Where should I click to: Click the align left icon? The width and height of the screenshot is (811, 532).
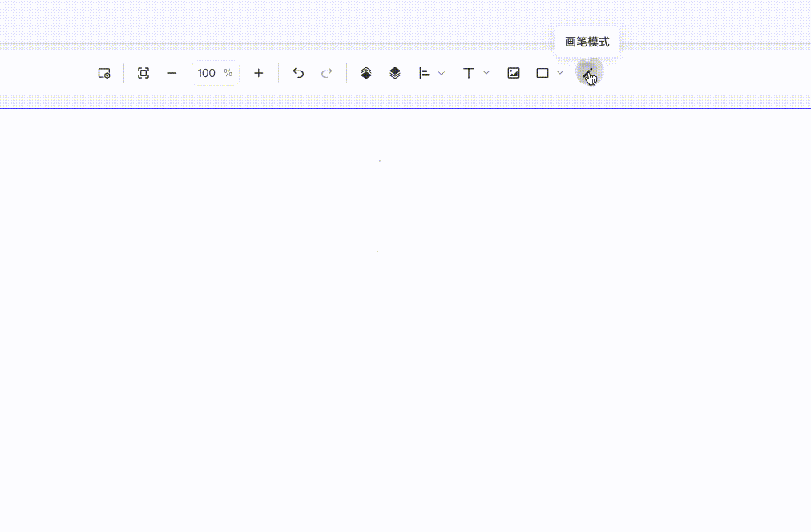coord(424,73)
